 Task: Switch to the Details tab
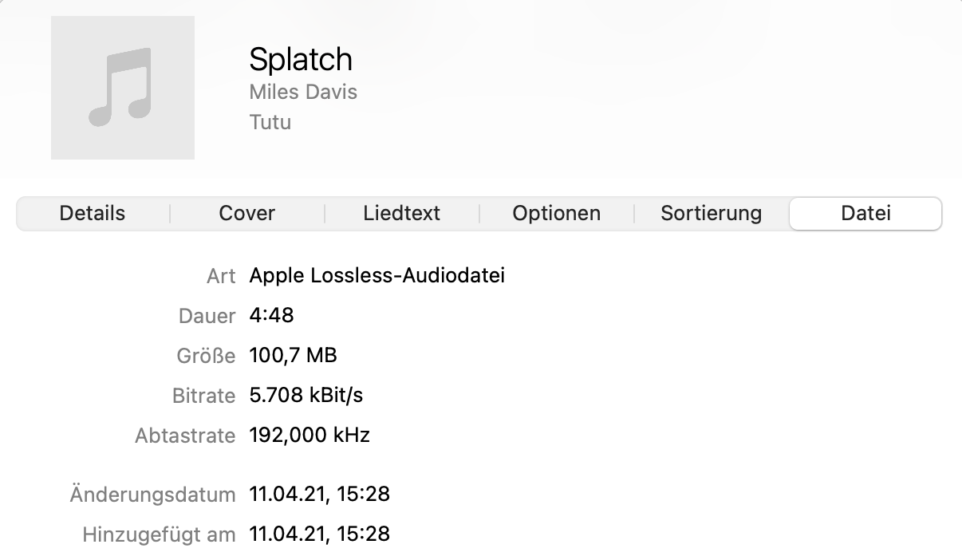click(93, 214)
